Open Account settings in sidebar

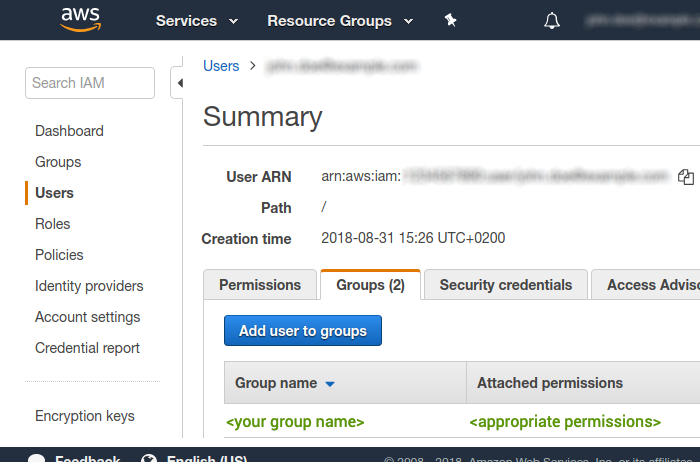coord(88,317)
